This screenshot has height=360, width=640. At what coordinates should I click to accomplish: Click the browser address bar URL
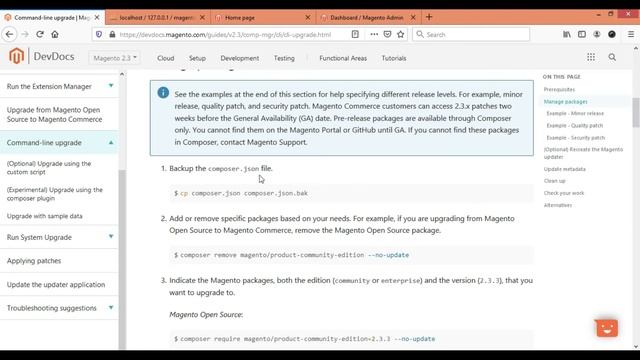[225, 35]
